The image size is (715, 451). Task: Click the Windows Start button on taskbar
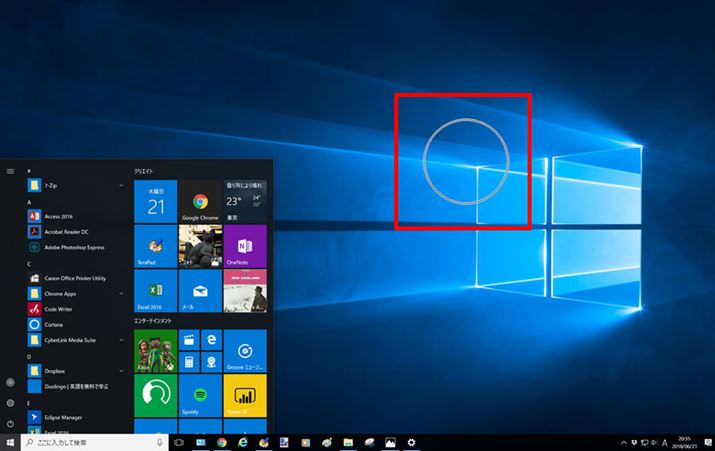click(x=10, y=442)
